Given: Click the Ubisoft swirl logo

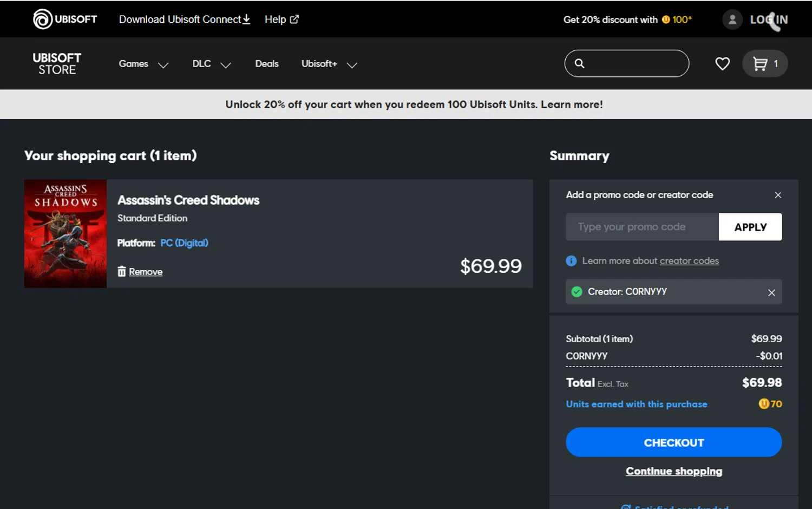Looking at the screenshot, I should (42, 19).
